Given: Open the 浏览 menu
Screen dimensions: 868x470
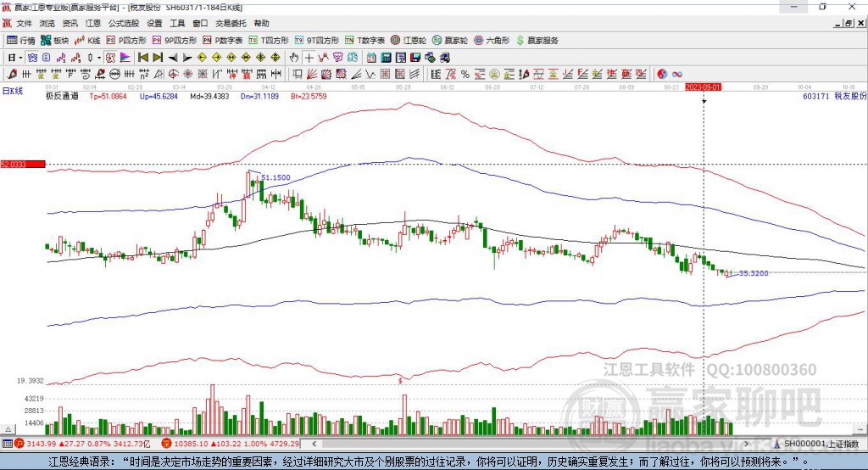Looking at the screenshot, I should point(47,23).
